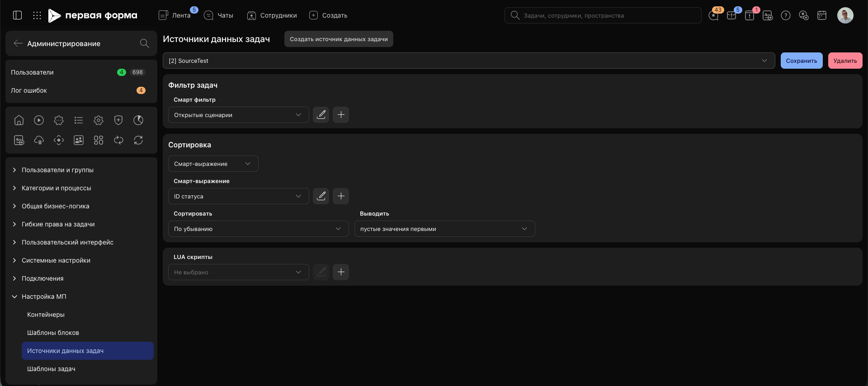Click the Удалить button
The width and height of the screenshot is (868, 386).
pyautogui.click(x=845, y=61)
